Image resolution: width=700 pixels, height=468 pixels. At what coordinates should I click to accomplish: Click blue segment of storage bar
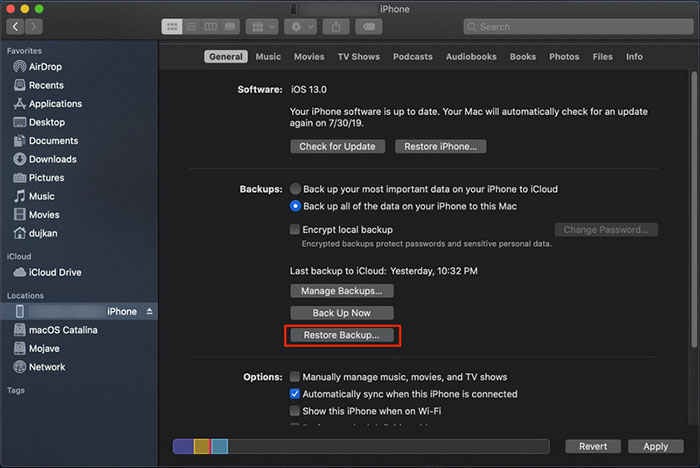[x=220, y=446]
